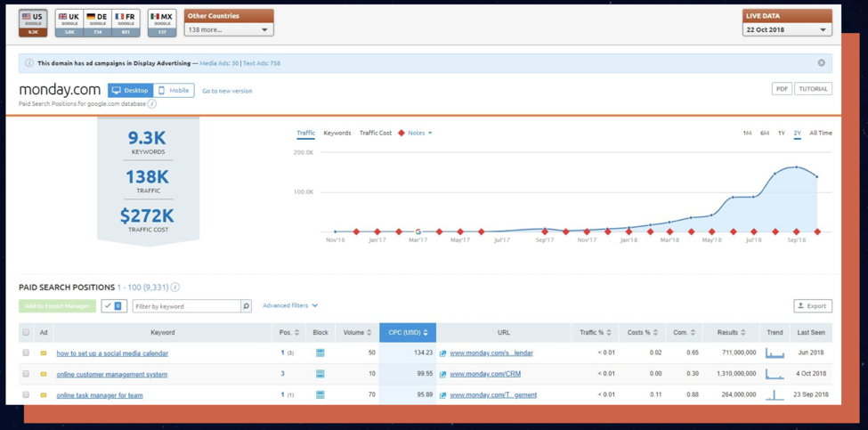868x430 pixels.
Task: Open block icon for online task manager row
Action: click(x=320, y=395)
